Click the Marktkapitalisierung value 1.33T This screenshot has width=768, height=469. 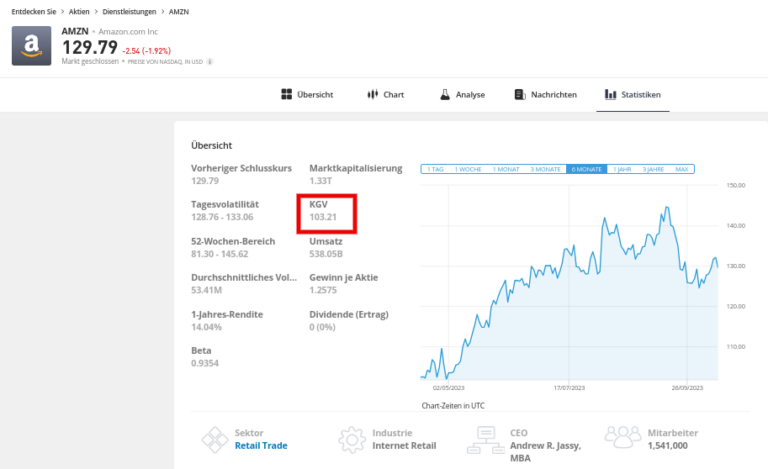(320, 181)
